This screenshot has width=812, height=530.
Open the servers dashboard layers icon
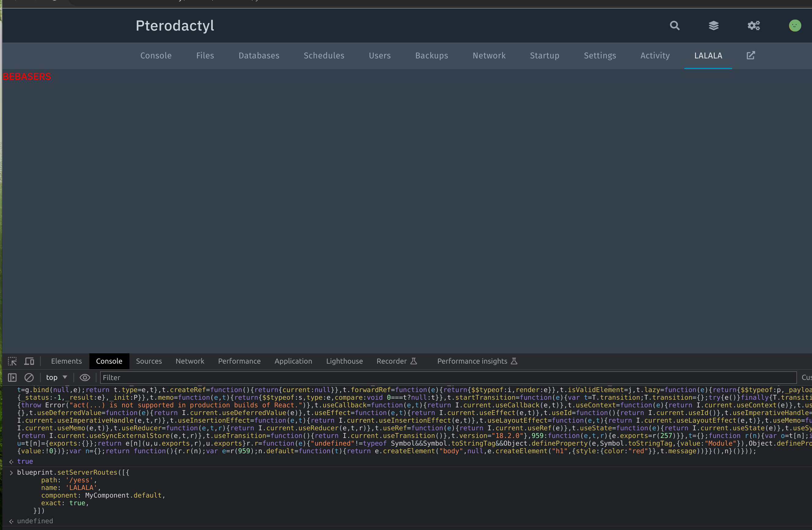(x=714, y=26)
